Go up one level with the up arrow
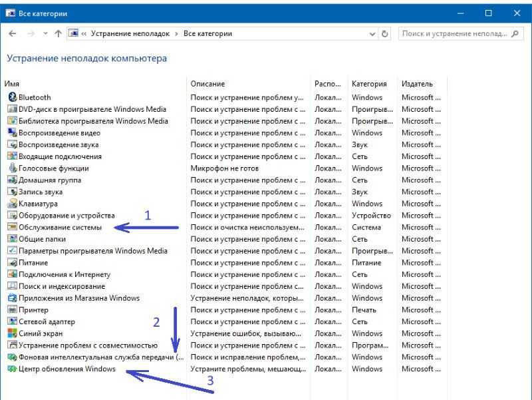 (x=59, y=33)
